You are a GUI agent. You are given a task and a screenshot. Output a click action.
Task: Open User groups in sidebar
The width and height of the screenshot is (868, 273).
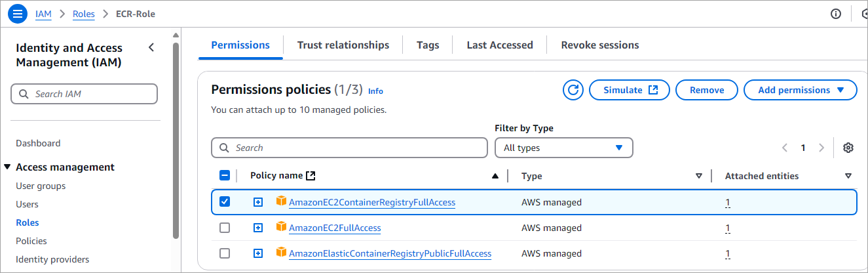click(41, 186)
